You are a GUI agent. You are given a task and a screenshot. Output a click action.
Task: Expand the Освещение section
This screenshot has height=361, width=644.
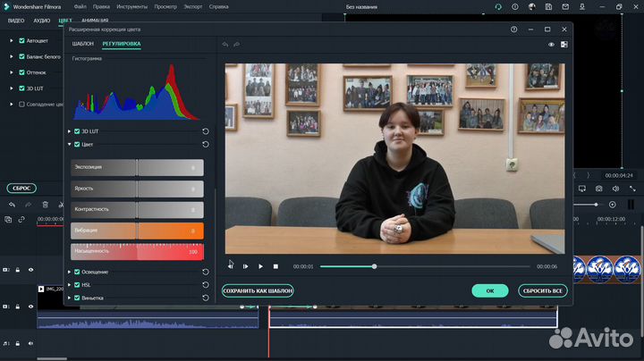[x=69, y=272]
